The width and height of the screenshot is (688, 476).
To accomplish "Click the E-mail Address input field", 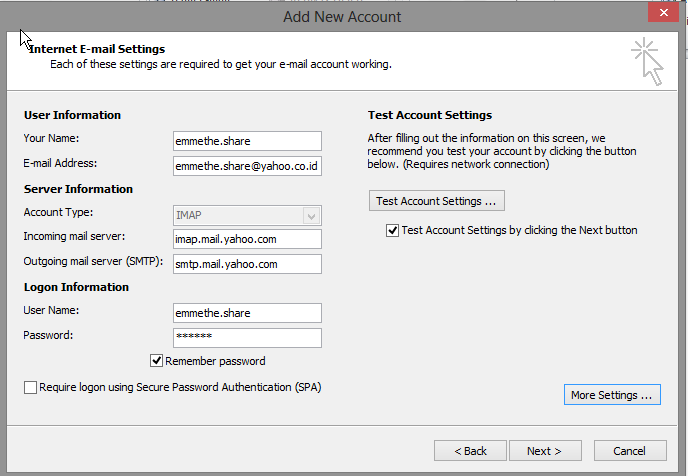I will [x=247, y=166].
